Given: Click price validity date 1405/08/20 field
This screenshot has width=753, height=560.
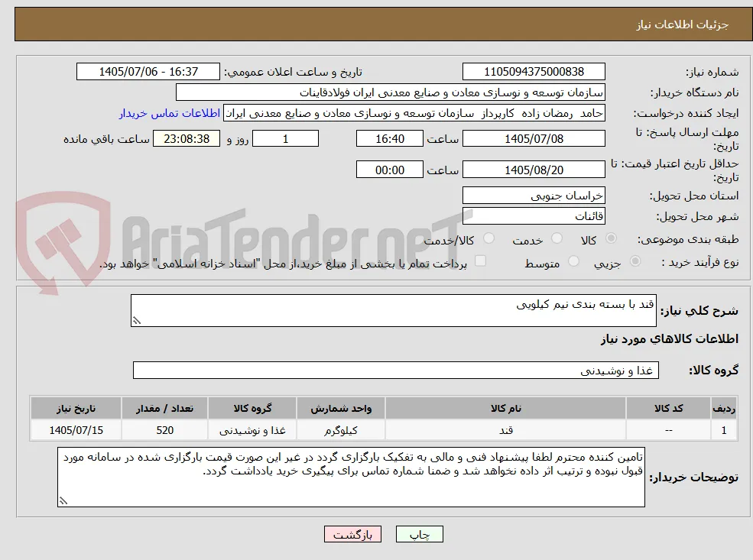Looking at the screenshot, I should click(534, 170).
